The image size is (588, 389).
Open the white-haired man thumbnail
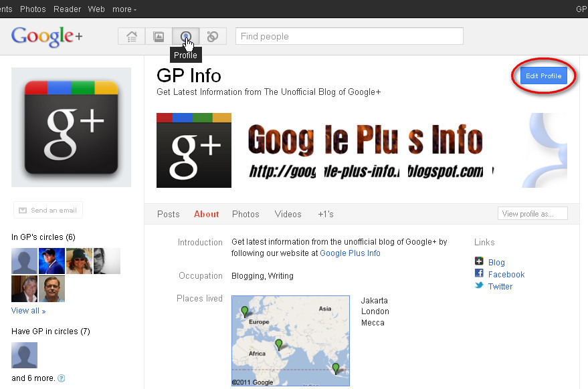(24, 289)
